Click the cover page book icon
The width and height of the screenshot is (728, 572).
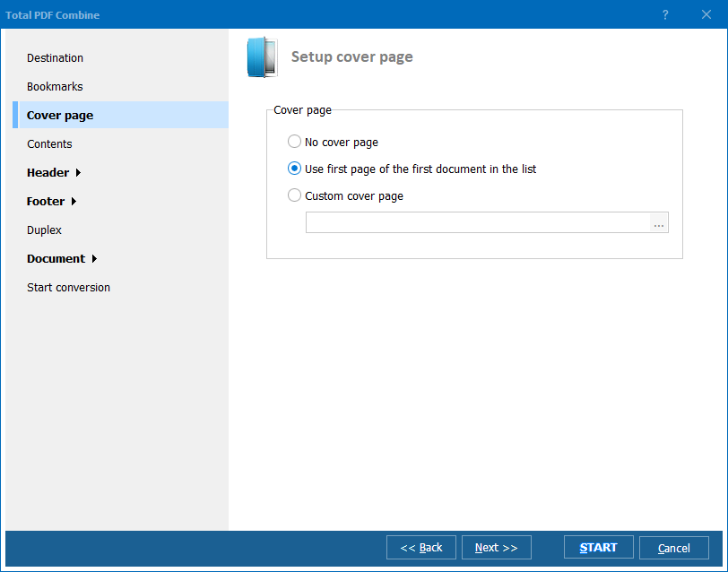coord(263,57)
